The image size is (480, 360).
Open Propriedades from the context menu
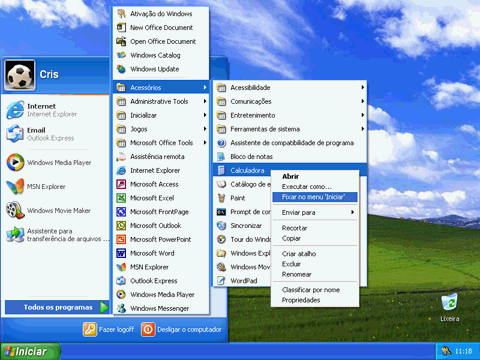315,300
